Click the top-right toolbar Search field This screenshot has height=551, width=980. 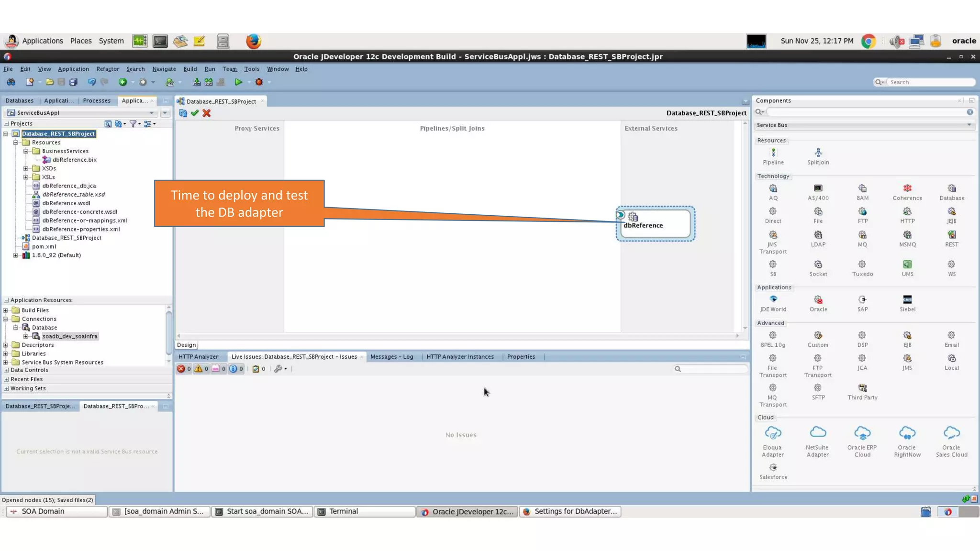point(928,82)
